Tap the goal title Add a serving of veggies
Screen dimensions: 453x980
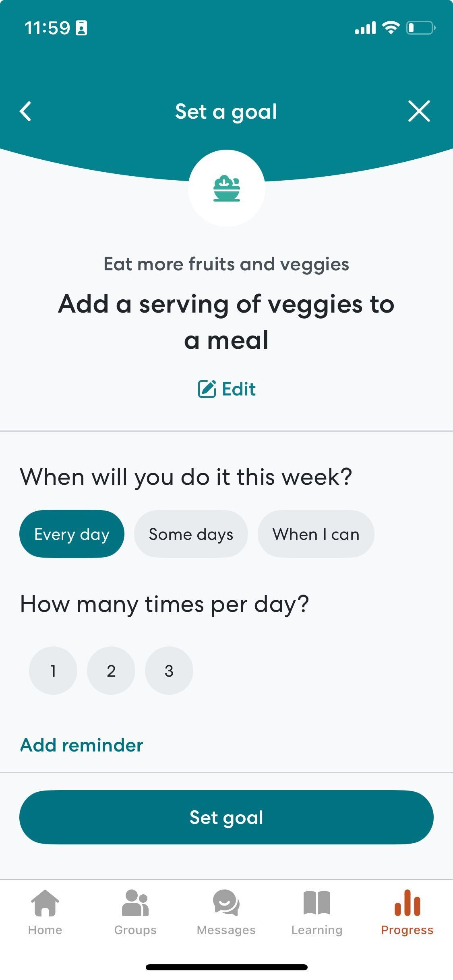click(x=226, y=322)
